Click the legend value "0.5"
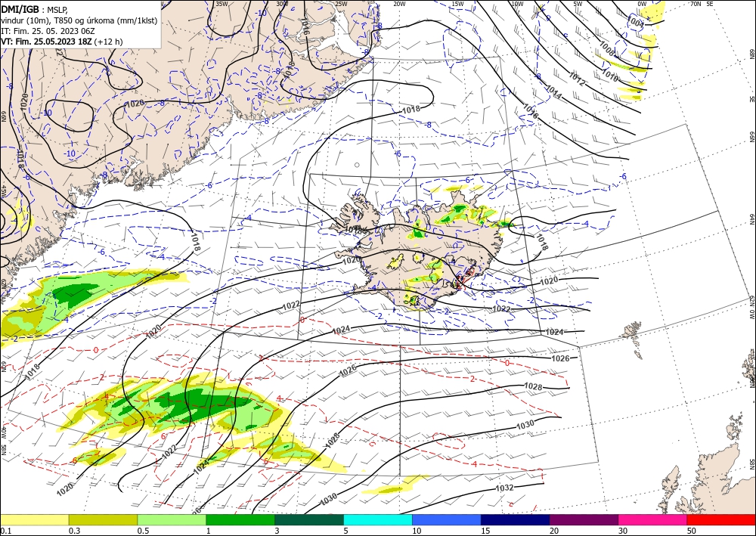The height and width of the screenshot is (536, 756). click(143, 531)
